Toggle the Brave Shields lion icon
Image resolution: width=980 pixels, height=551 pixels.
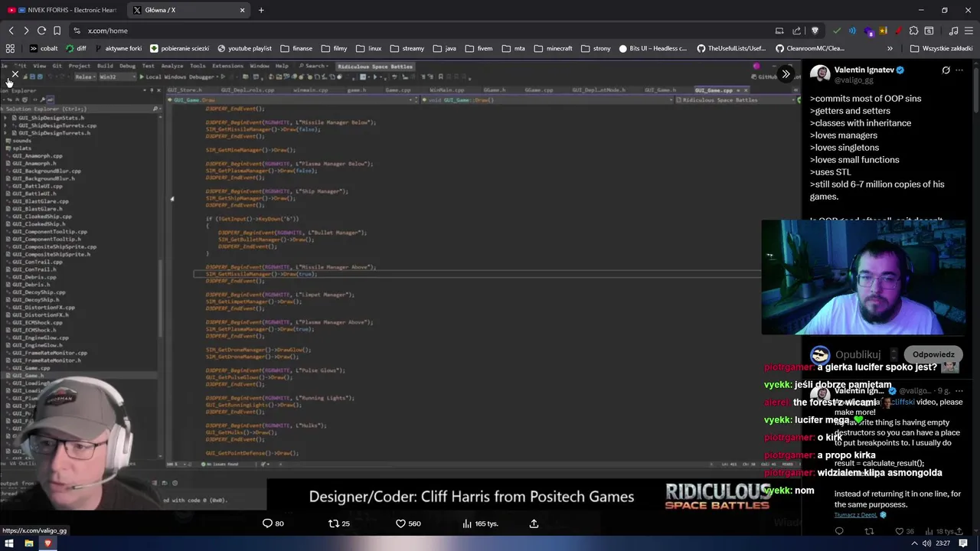[815, 31]
